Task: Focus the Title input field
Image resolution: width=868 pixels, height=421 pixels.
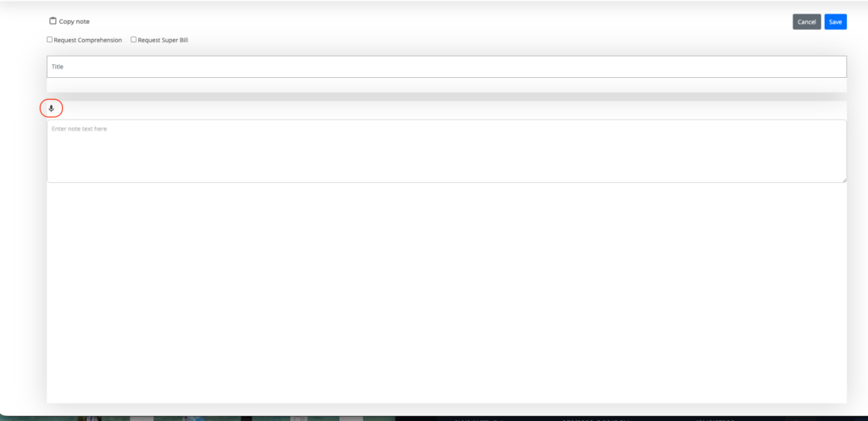Action: [447, 66]
